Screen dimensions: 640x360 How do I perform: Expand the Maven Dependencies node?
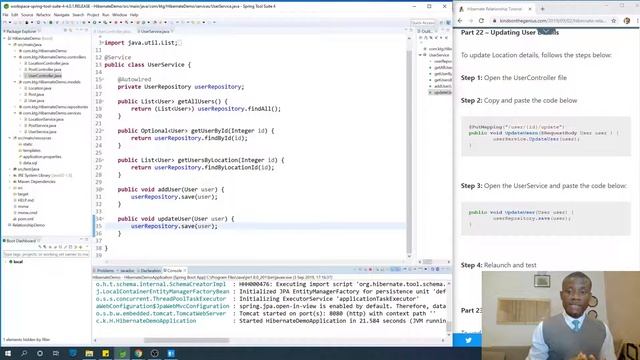tap(9, 182)
